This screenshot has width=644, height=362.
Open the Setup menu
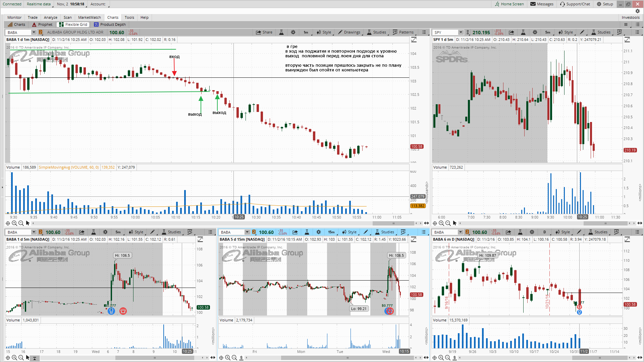pos(605,4)
